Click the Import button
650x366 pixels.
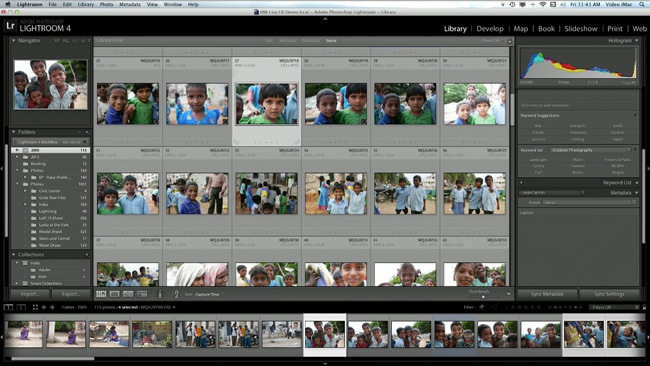pyautogui.click(x=30, y=294)
